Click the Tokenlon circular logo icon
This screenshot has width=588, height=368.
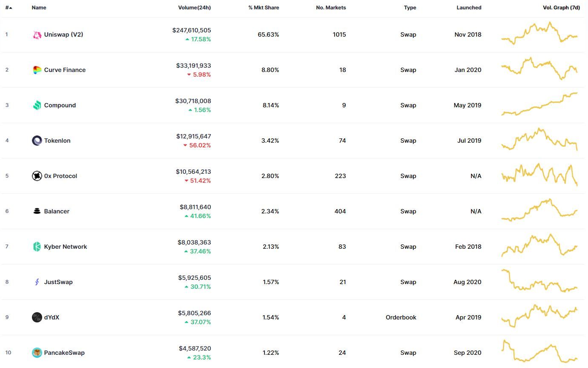click(37, 141)
